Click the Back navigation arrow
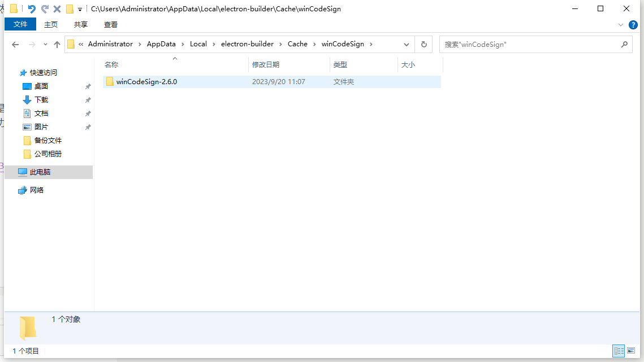The height and width of the screenshot is (362, 644). pos(15,45)
